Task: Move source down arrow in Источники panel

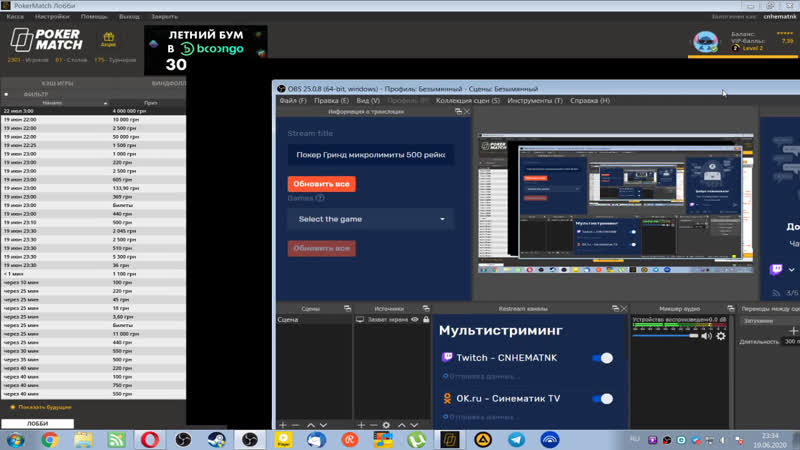Action: (x=414, y=425)
